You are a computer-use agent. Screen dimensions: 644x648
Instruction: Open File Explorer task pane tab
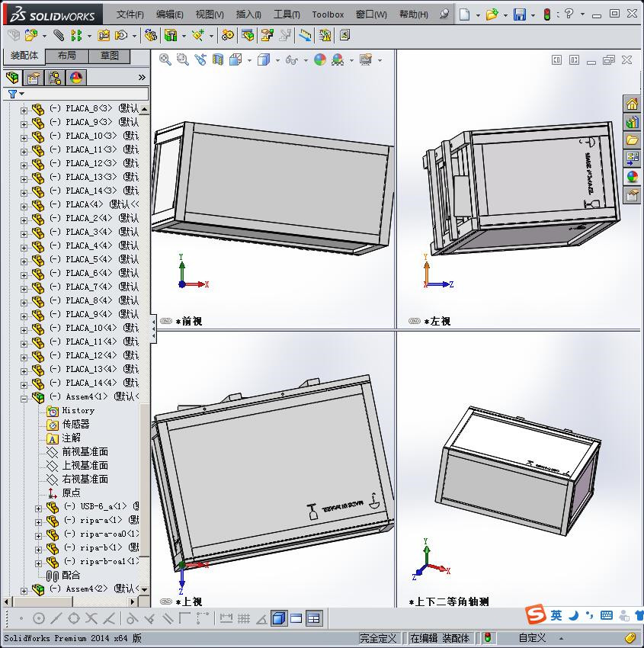[x=632, y=140]
